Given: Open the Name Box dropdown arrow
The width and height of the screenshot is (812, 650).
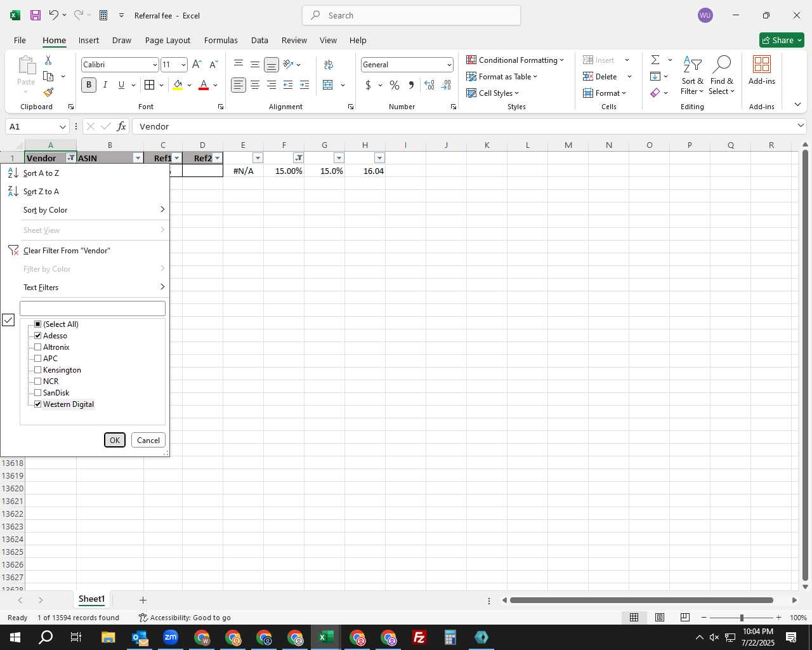Looking at the screenshot, I should pyautogui.click(x=62, y=126).
